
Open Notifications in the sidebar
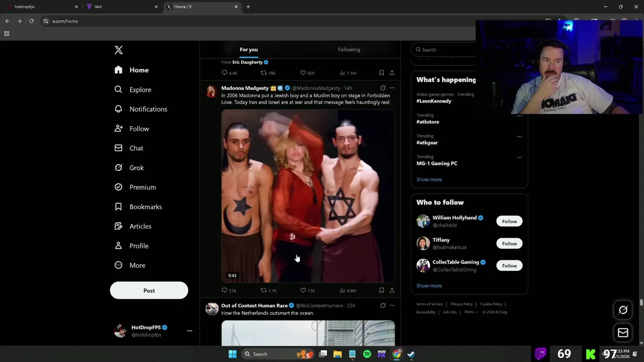pos(141,109)
